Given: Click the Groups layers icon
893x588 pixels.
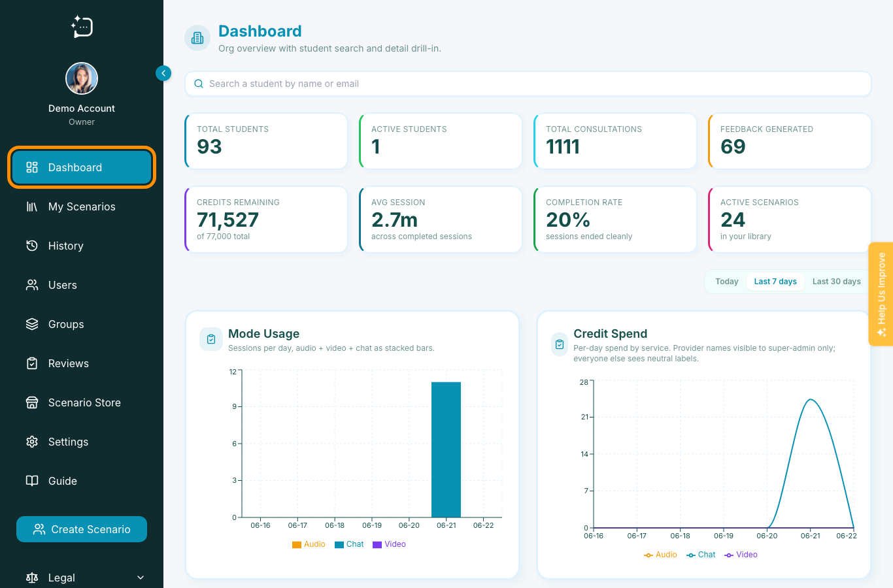Looking at the screenshot, I should tap(32, 324).
